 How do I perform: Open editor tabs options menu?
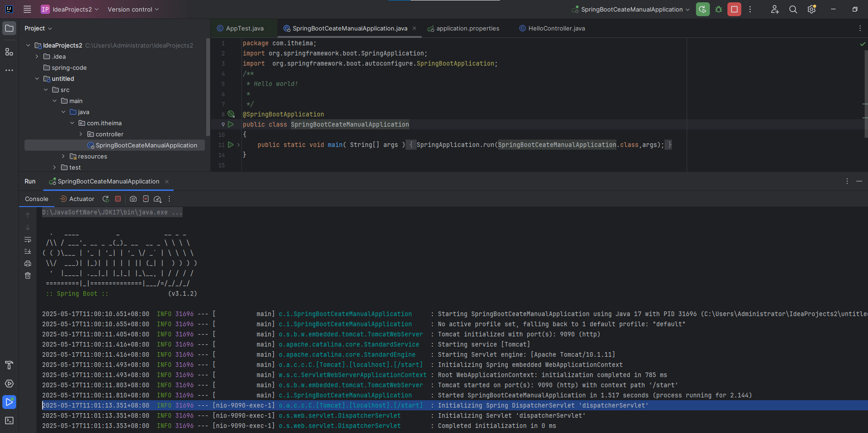[860, 28]
